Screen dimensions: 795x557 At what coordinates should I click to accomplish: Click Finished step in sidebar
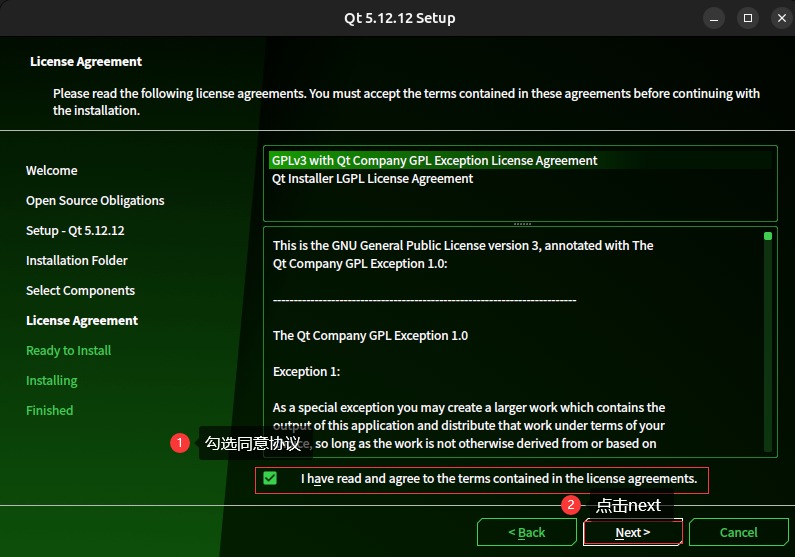click(x=50, y=410)
